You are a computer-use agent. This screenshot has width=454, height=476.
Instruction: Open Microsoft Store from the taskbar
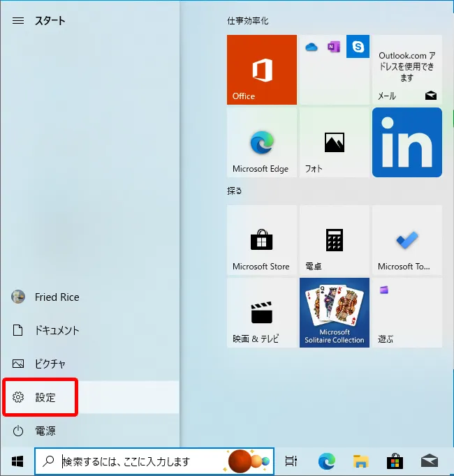point(395,461)
